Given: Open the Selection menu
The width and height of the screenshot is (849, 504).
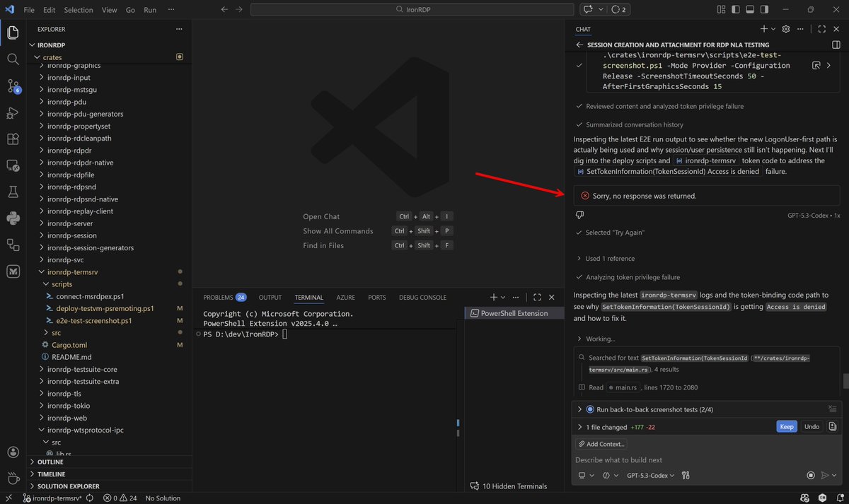Looking at the screenshot, I should (78, 10).
